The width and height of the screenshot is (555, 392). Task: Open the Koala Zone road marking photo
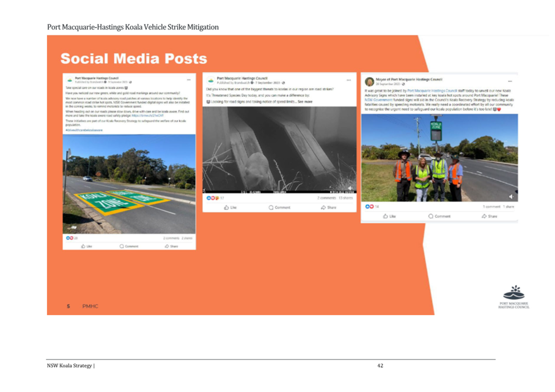click(129, 184)
